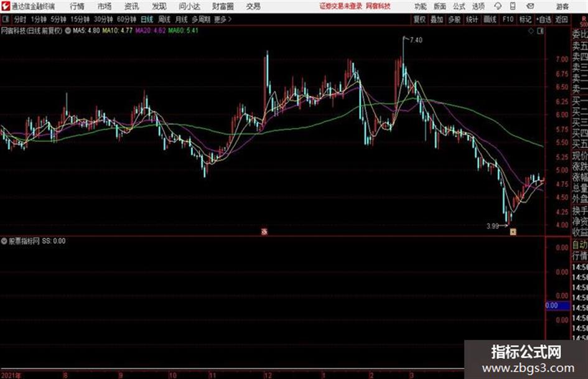The image size is (588, 379).
Task: Select the 日线 daily chart tab
Action: click(147, 19)
